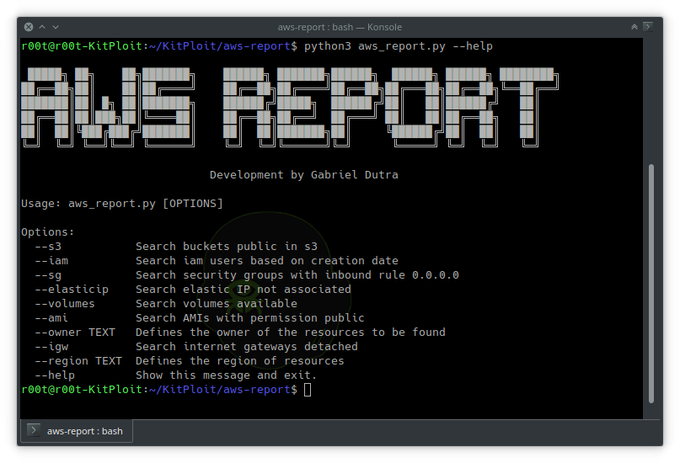This screenshot has width=680, height=463.
Task: Click 'Development by Gabriel Dutra' text
Action: tap(304, 175)
